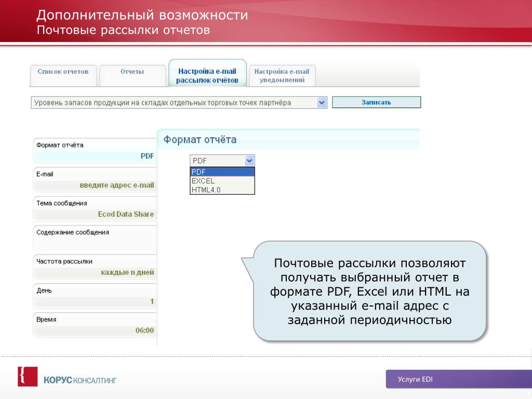Viewport: 532px width, 399px height.
Task: Open the Содержание сообщения section
Action: click(95, 238)
